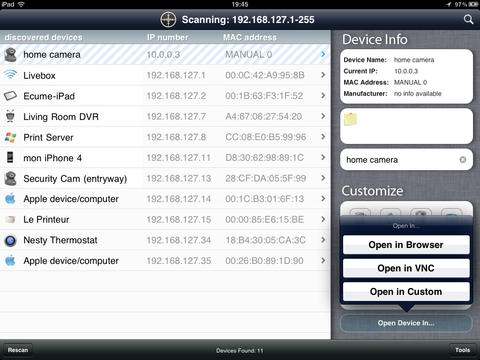480x360 pixels.
Task: Open the Tools button
Action: click(x=463, y=350)
